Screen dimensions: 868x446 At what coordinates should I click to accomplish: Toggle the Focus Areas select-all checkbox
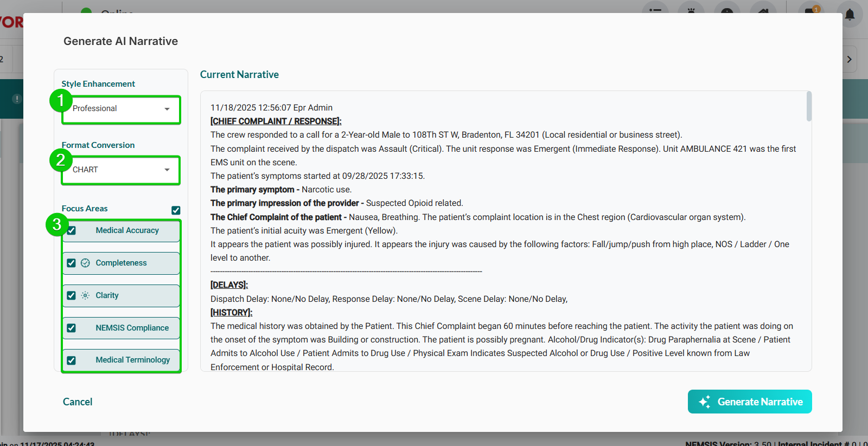176,210
